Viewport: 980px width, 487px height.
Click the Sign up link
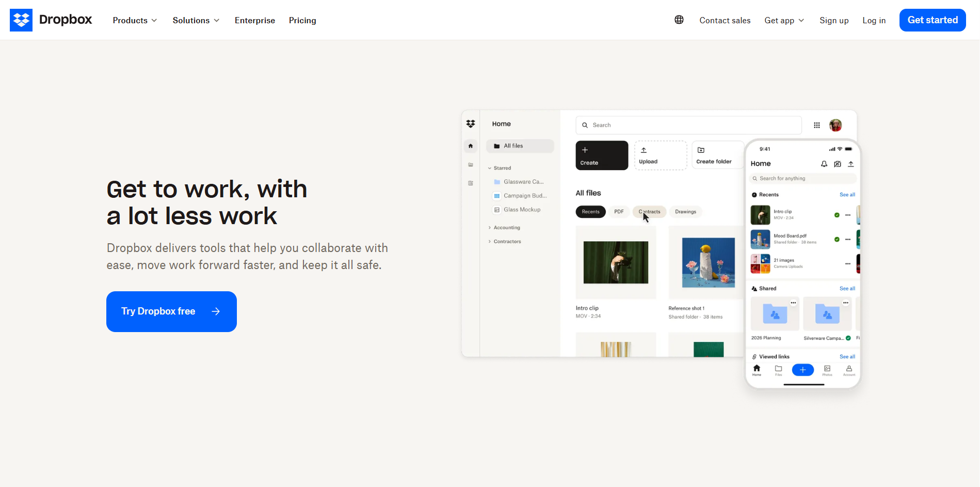click(834, 20)
